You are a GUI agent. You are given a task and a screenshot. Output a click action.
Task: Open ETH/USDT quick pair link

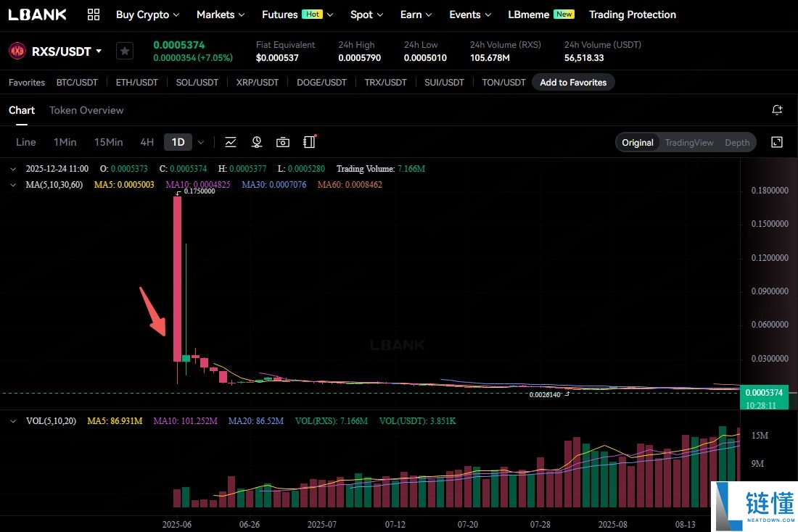click(x=137, y=83)
